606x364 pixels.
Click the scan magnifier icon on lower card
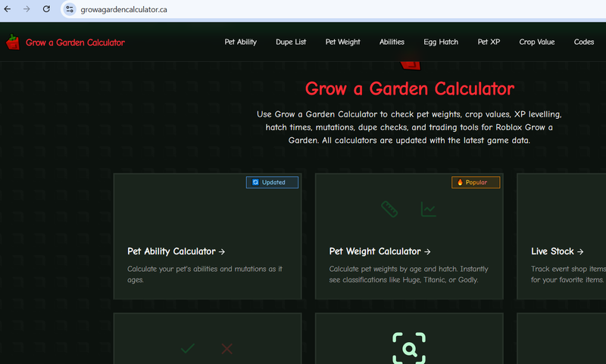click(x=409, y=348)
